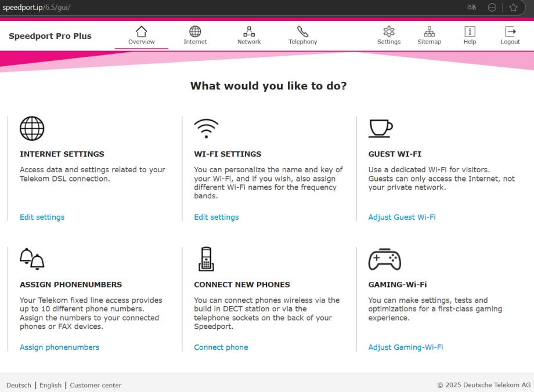Open the Network tab label

(249, 42)
